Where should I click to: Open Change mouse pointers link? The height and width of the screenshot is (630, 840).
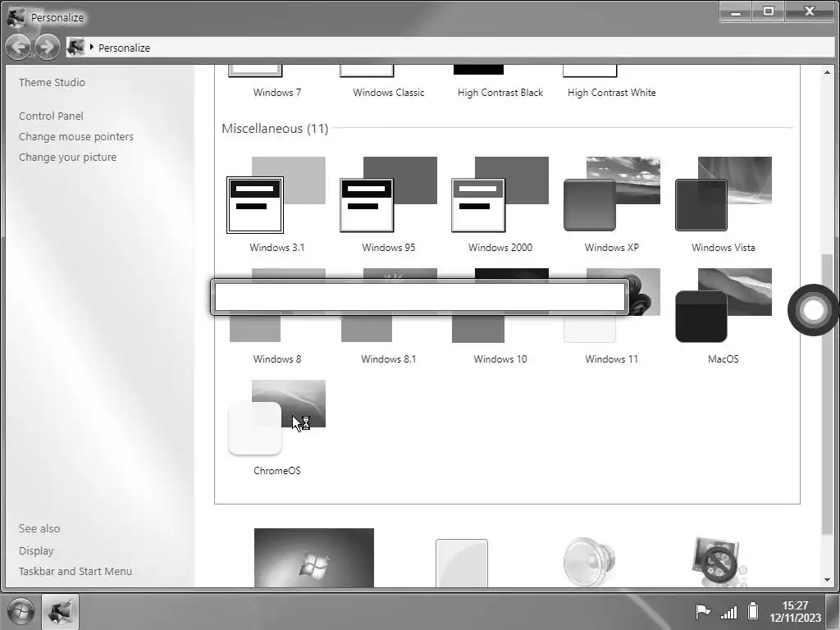(x=76, y=137)
